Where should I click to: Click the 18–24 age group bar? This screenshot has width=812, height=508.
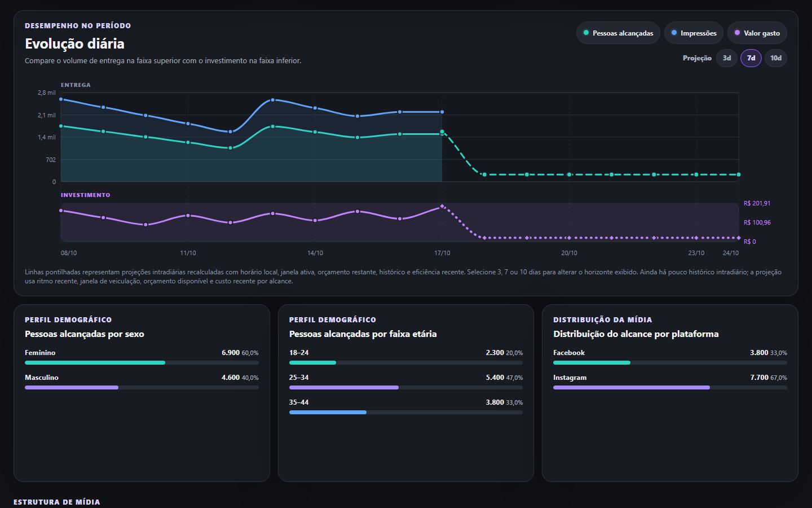coord(406,362)
